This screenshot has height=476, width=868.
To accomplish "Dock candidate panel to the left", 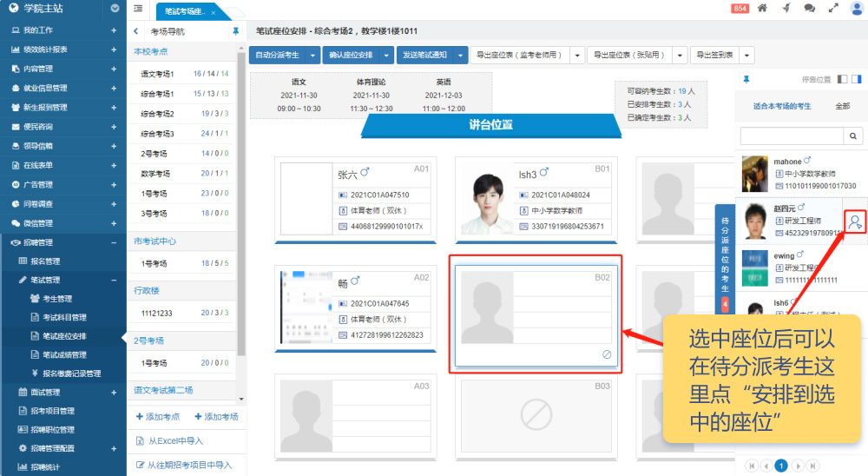I will (842, 79).
